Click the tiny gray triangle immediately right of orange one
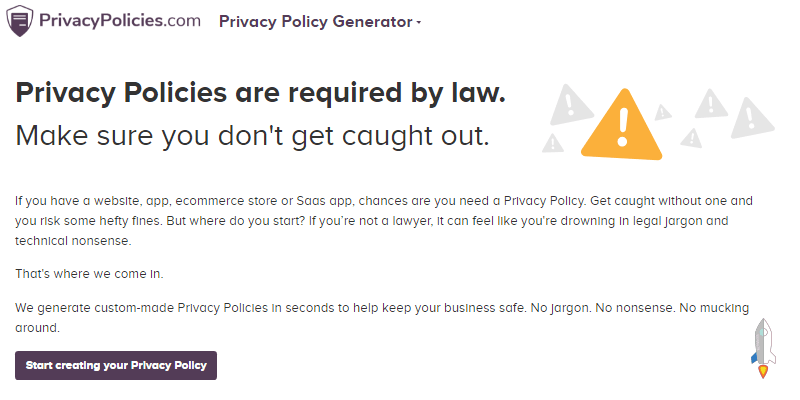Viewport: 800px width, 400px height. (x=663, y=112)
